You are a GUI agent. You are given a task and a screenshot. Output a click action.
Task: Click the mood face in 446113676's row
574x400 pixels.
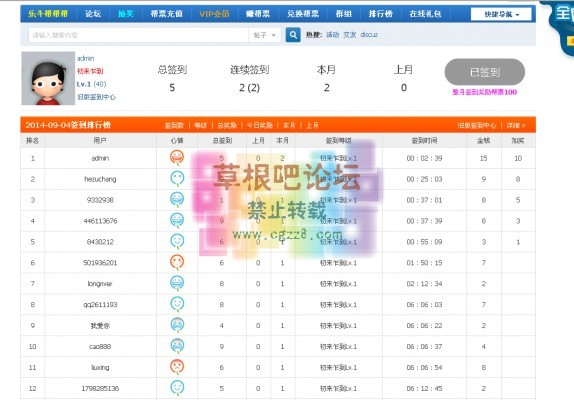pyautogui.click(x=177, y=220)
